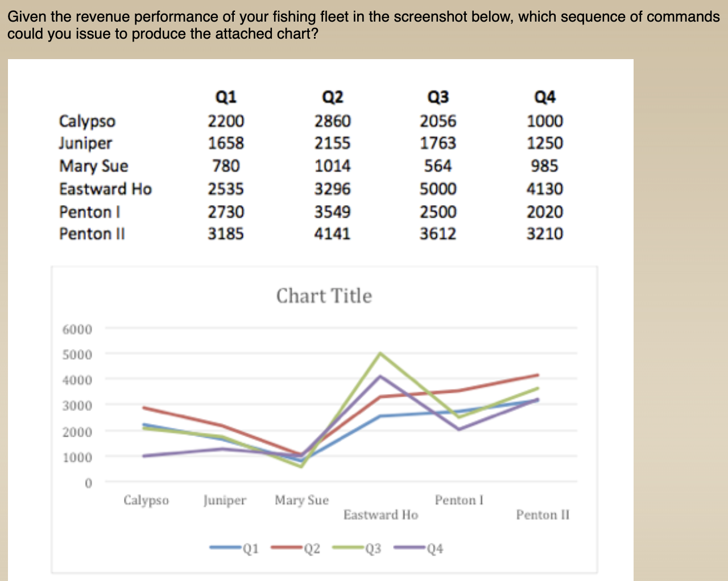Select the Juniper Q1 value 1658
This screenshot has height=581, width=728.
[226, 143]
